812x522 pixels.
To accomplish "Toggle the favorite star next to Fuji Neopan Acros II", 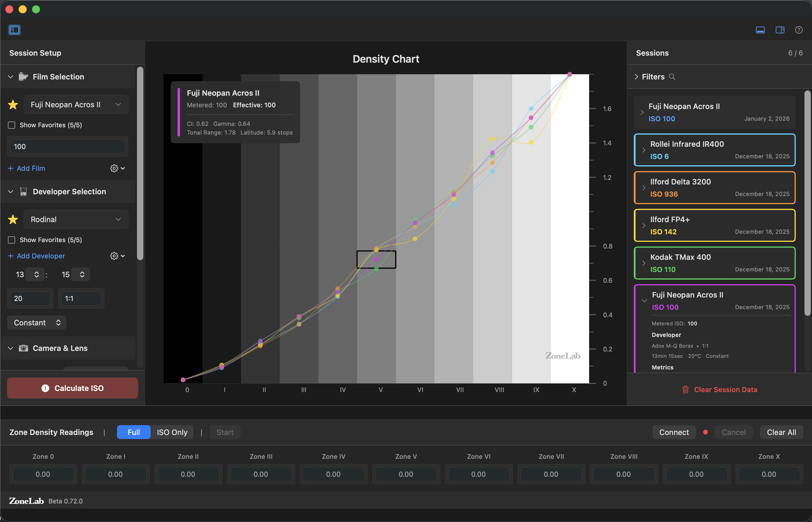I will [x=12, y=104].
